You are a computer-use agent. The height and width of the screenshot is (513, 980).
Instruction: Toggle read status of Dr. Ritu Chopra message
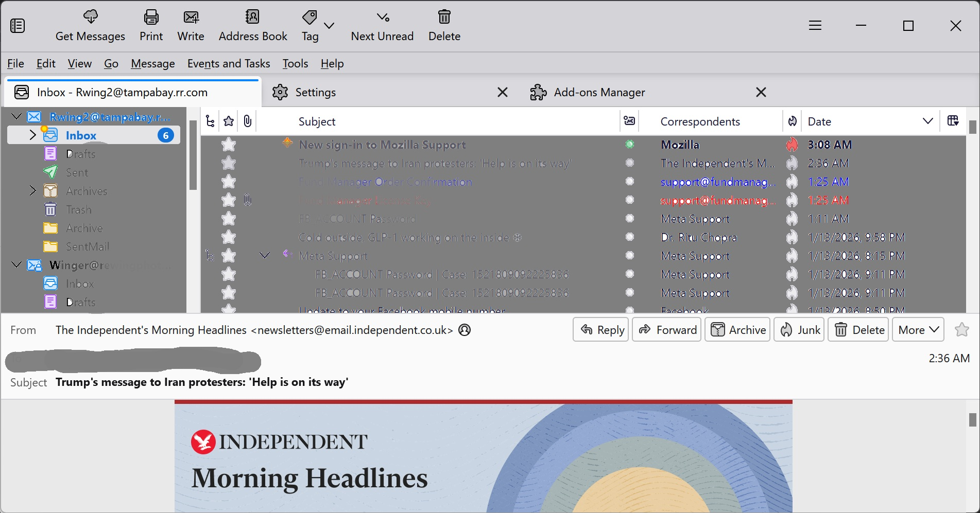pos(629,237)
